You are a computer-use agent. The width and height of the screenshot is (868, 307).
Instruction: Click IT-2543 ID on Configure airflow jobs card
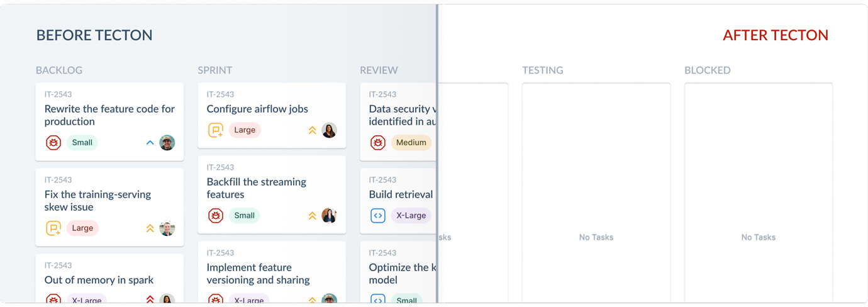(x=220, y=94)
